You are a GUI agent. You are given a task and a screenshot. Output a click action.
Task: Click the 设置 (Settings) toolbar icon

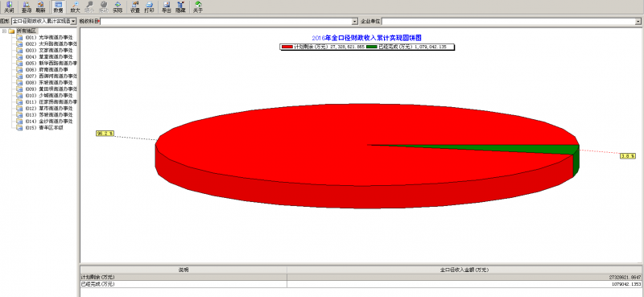click(x=134, y=7)
